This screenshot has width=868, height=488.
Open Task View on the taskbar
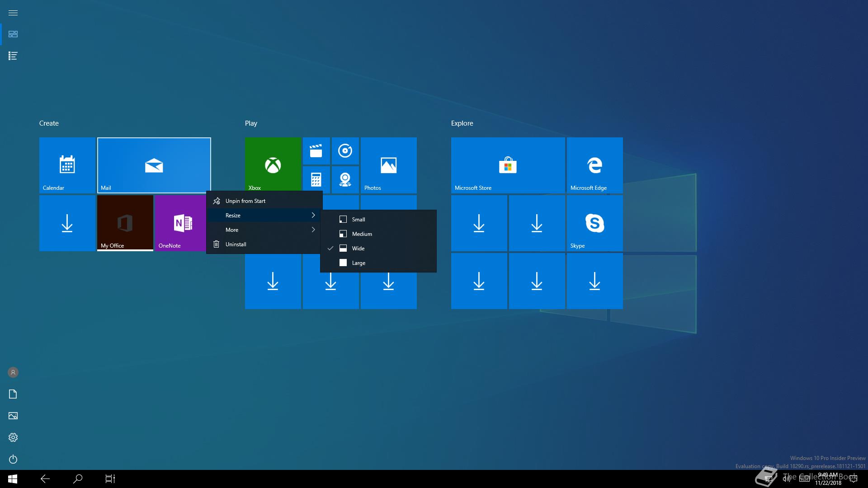(110, 479)
